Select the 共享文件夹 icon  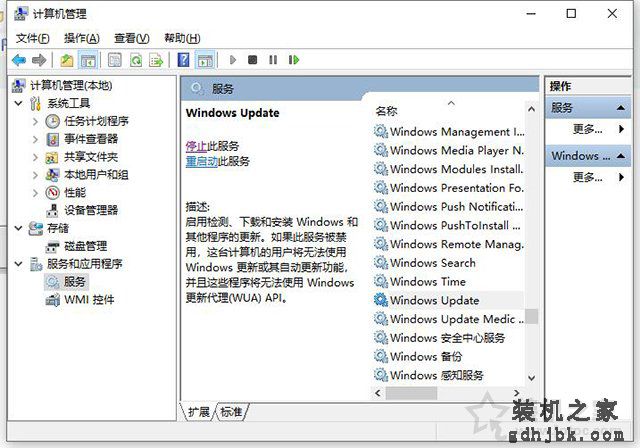coord(52,157)
